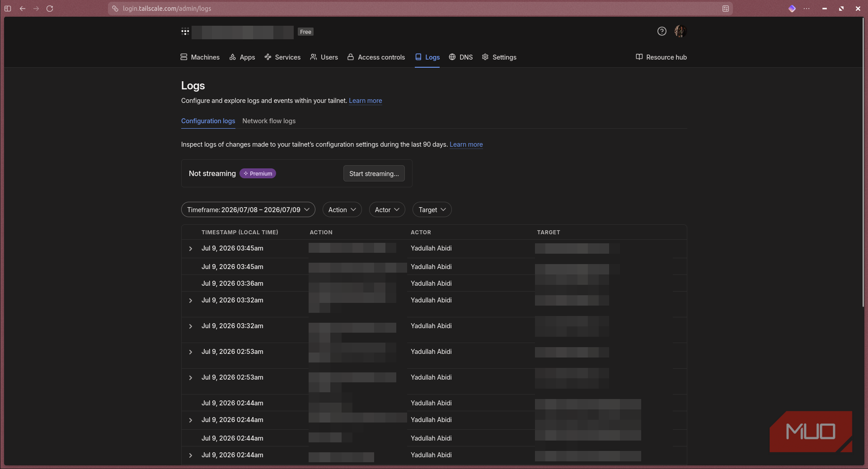
Task: Click the browser forward arrow
Action: pos(36,9)
